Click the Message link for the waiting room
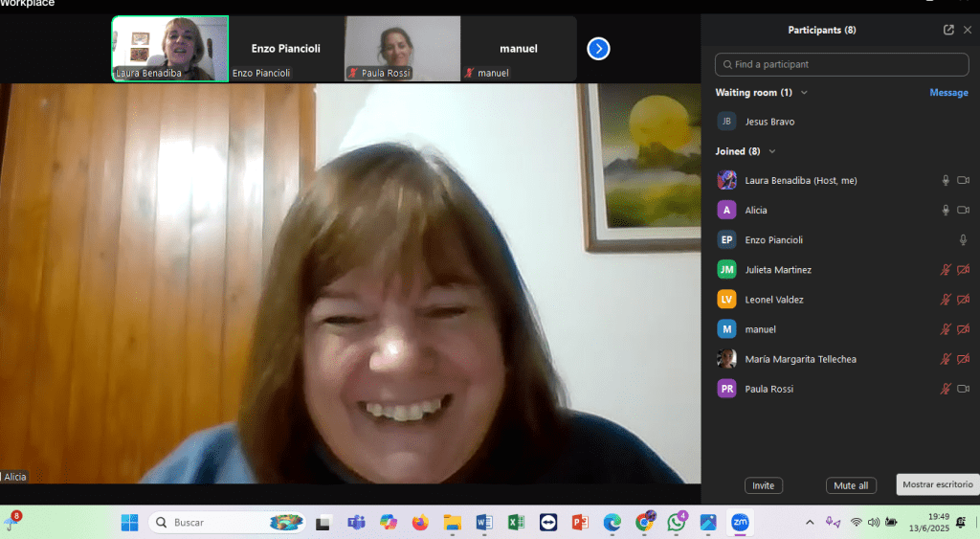 click(948, 93)
